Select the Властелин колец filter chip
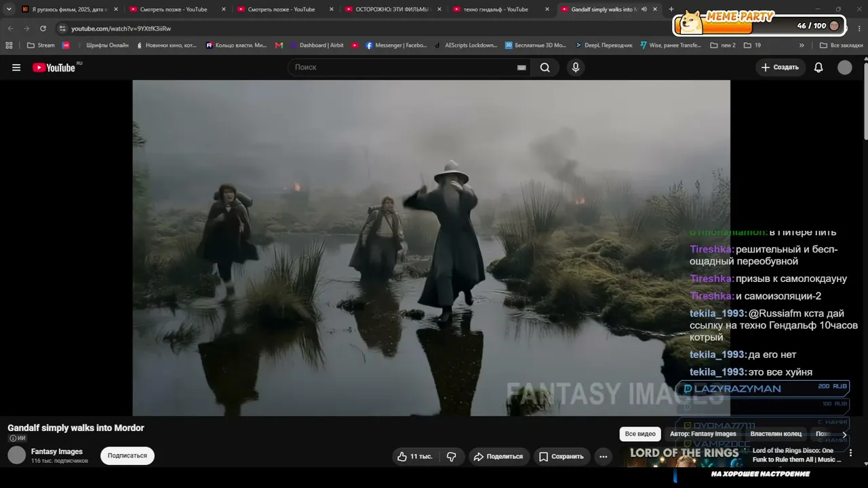The image size is (868, 488). point(776,434)
